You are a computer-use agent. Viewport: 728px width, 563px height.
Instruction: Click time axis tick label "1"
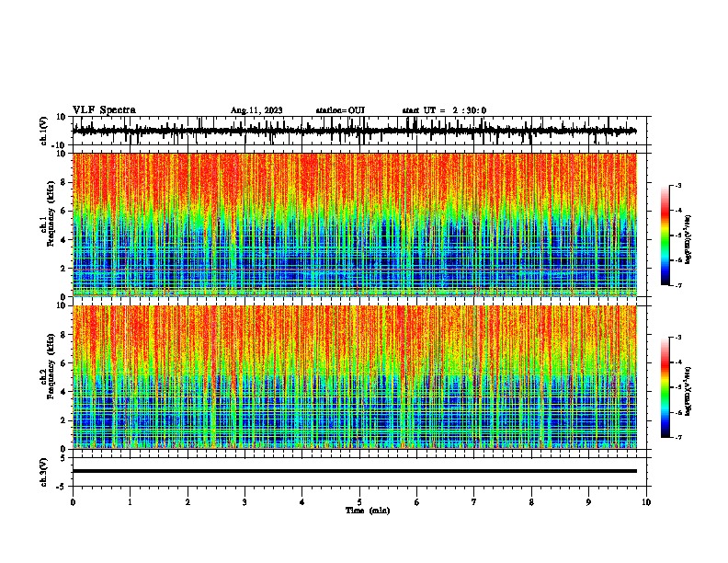point(130,502)
